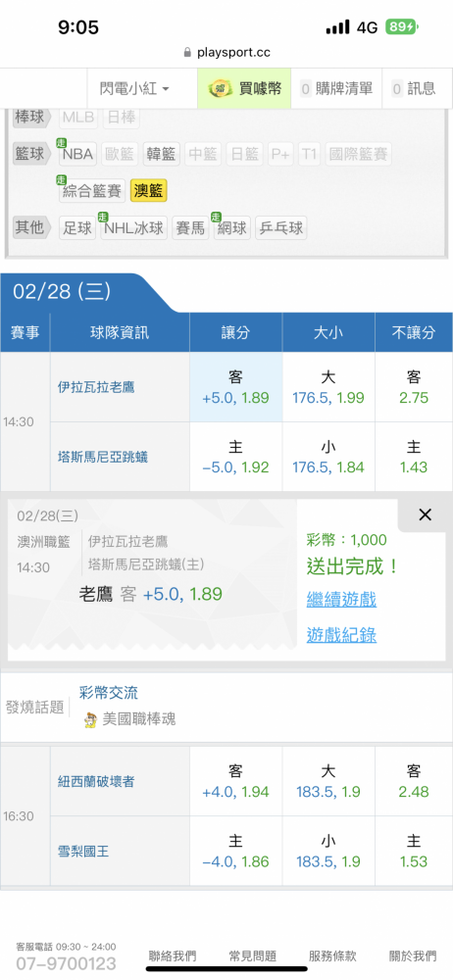Select the 澳籃 league filter
The image size is (453, 980).
coord(149,191)
